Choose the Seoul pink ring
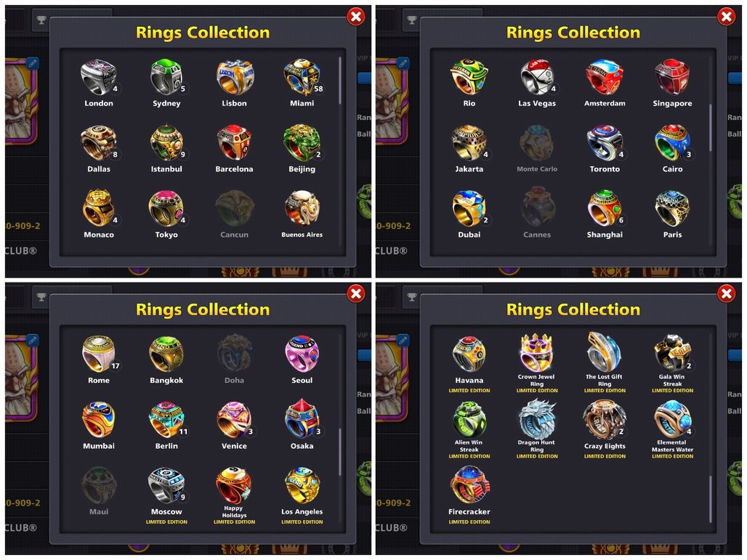Viewport: 747px width, 560px height. [x=302, y=354]
